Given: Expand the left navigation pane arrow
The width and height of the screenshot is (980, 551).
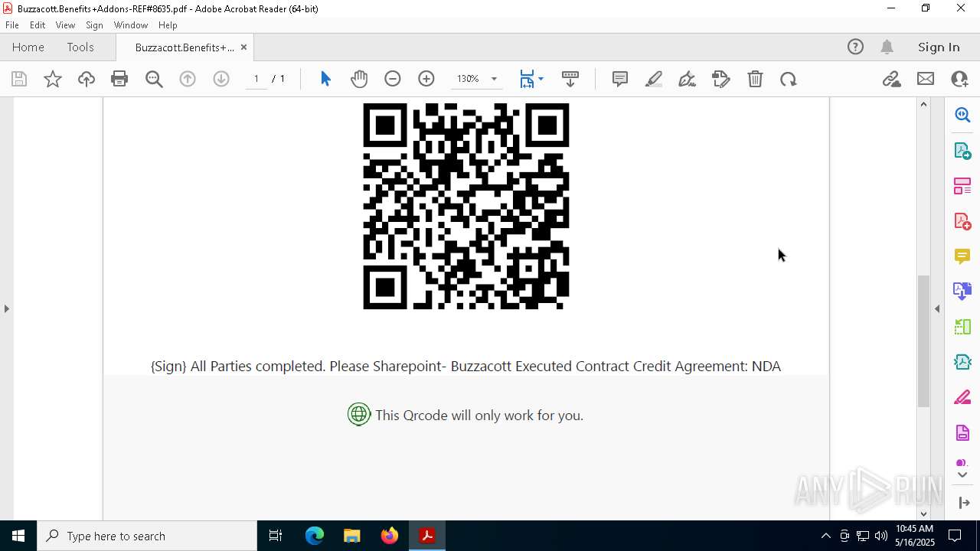Looking at the screenshot, I should [6, 308].
